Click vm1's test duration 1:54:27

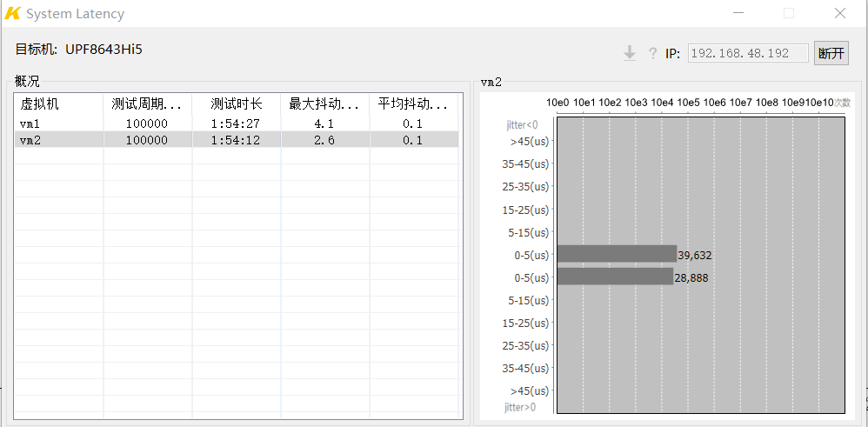[235, 124]
